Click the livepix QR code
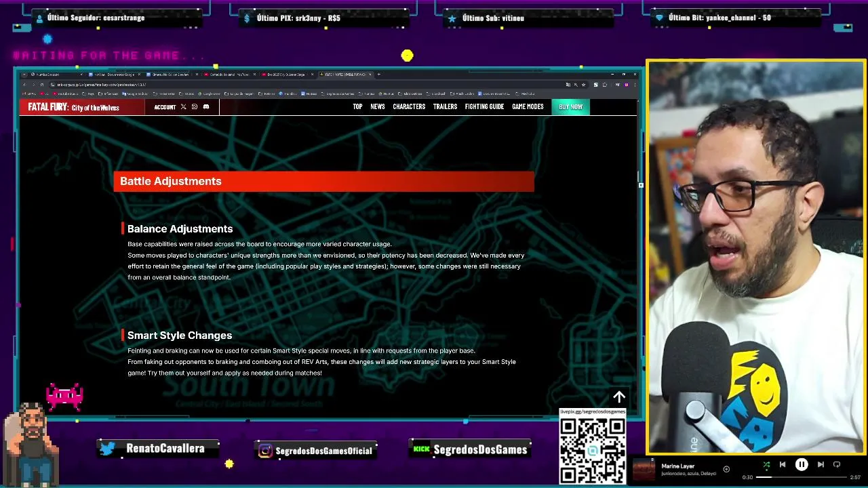 (592, 451)
